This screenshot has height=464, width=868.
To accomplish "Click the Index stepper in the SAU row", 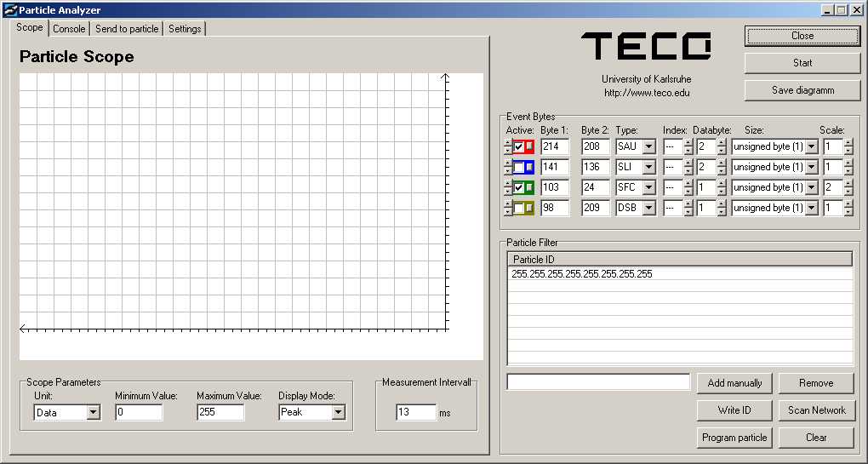I will [688, 146].
